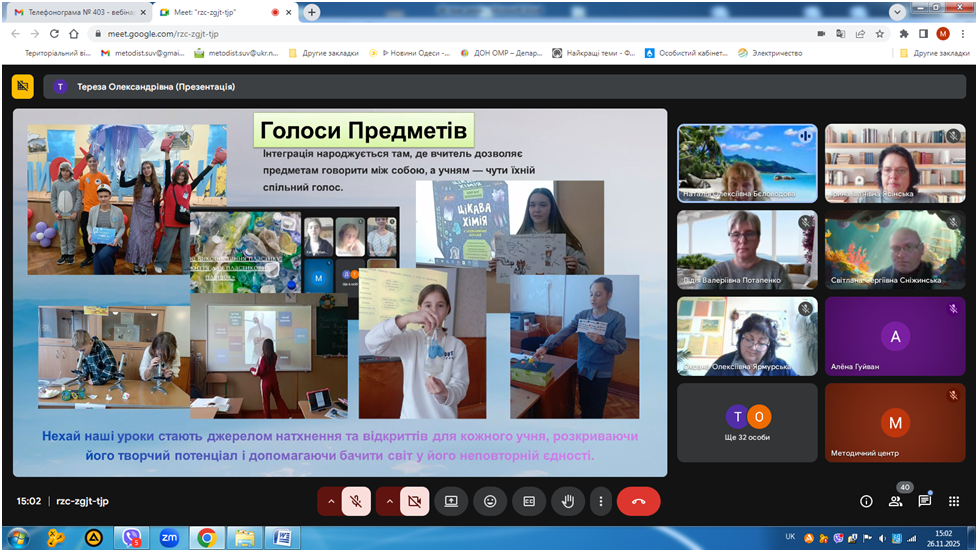Expand audio settings arrow beside microphone
Screen dimensions: 978x552
[x=329, y=501]
